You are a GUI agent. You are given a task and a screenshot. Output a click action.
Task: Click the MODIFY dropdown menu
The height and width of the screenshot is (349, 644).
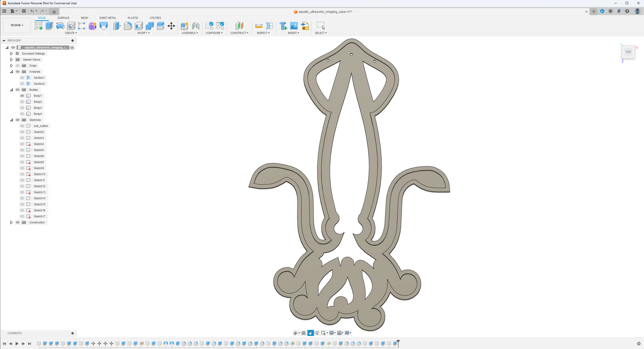pyautogui.click(x=144, y=33)
